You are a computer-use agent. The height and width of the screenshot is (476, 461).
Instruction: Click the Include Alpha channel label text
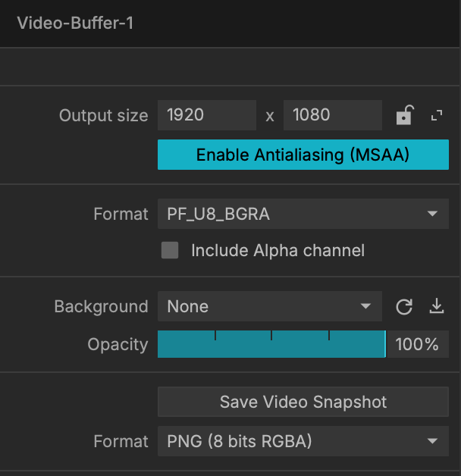(x=278, y=250)
